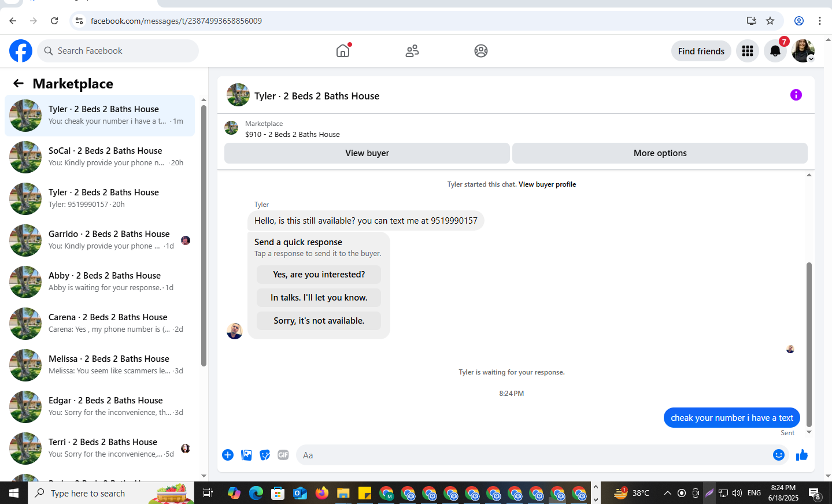
Task: Click the "cheak your number i have a text" message
Action: tap(732, 418)
